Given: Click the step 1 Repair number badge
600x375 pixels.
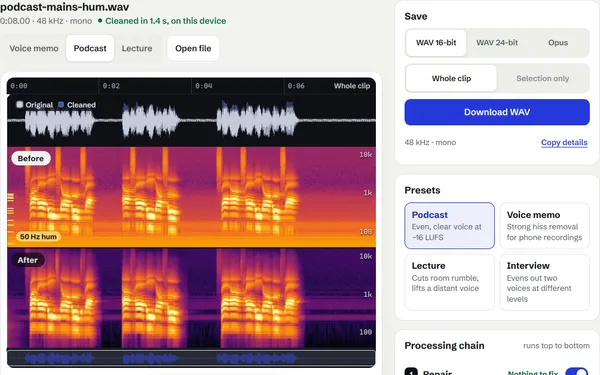Looking at the screenshot, I should coord(411,372).
